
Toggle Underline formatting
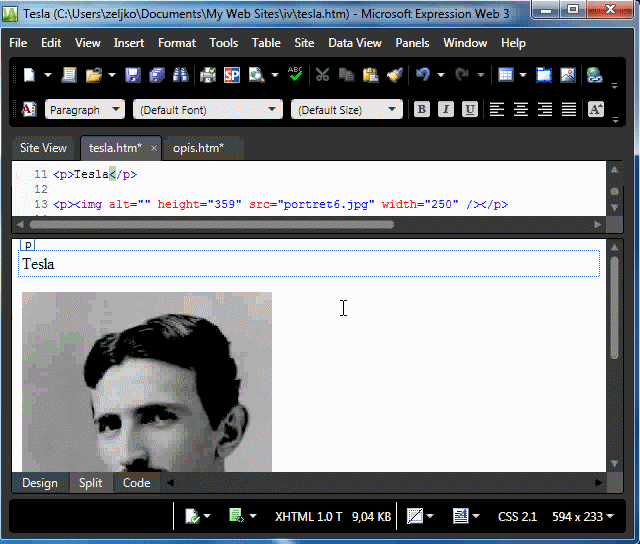click(x=470, y=110)
